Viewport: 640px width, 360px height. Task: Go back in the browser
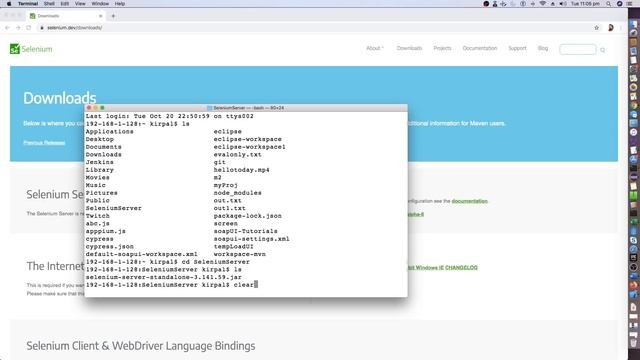(x=7, y=28)
